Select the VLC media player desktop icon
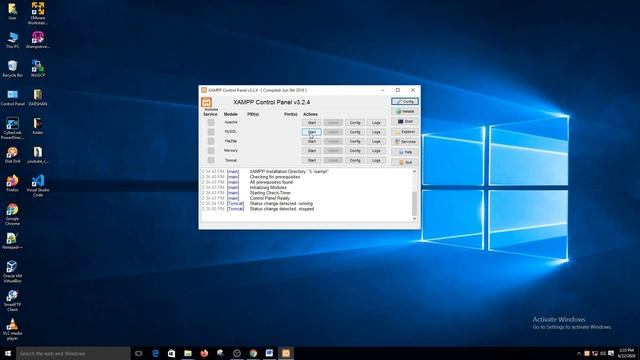Viewport: 640px width, 360px height. pyautogui.click(x=12, y=329)
